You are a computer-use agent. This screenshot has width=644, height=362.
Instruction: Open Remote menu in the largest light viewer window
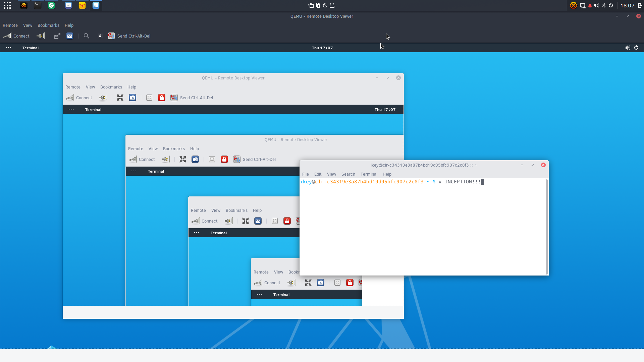73,87
